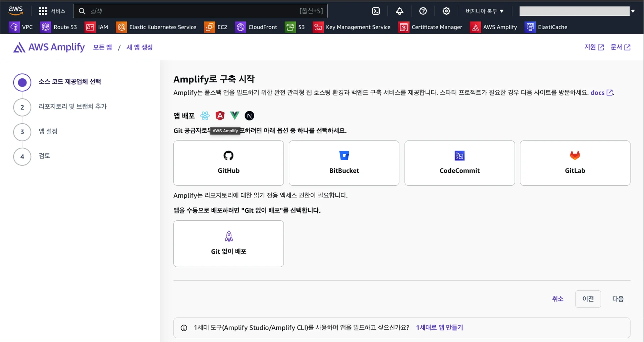This screenshot has width=644, height=342.
Task: Expand the account menu dropdown arrow
Action: point(633,11)
